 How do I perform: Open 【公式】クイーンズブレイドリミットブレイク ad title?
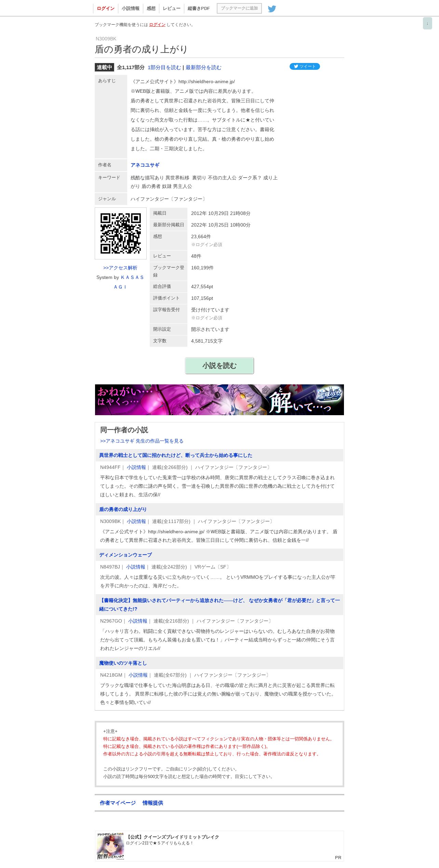pyautogui.click(x=173, y=837)
